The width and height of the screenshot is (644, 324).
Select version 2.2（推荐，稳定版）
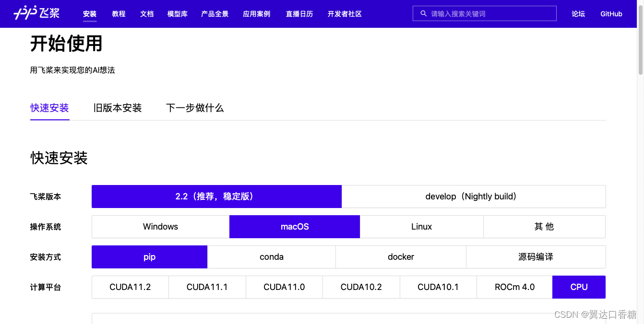216,197
